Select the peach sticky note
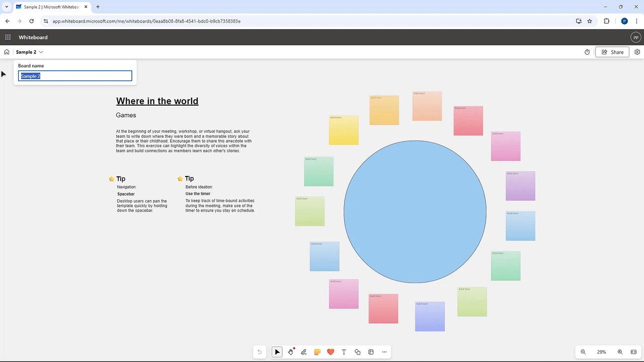 point(427,106)
